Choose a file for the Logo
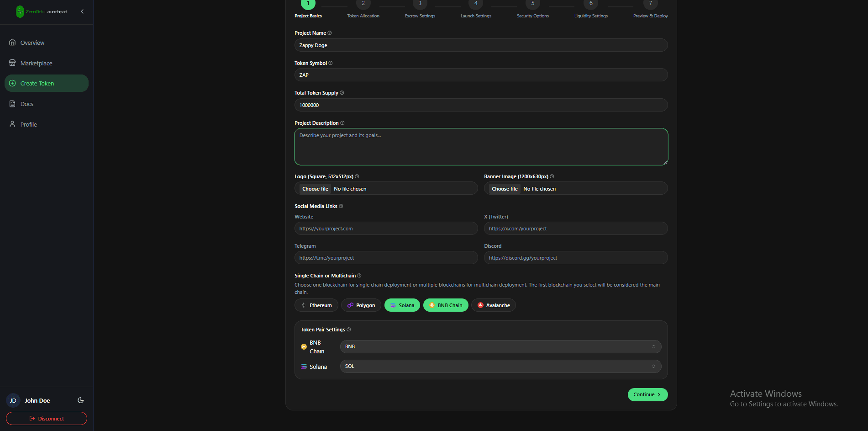 tap(315, 189)
